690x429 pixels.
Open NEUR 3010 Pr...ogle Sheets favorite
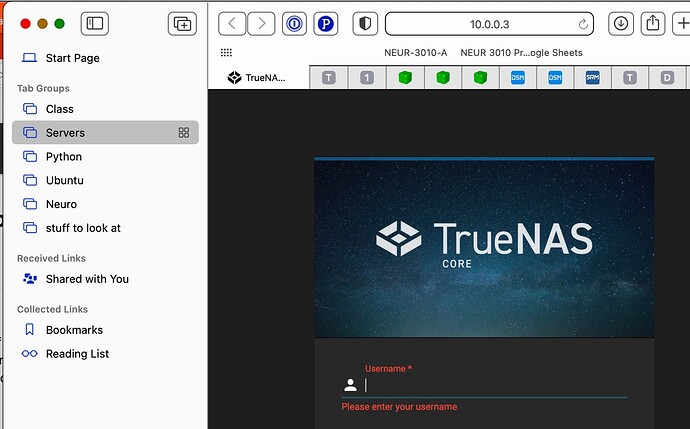(x=521, y=53)
